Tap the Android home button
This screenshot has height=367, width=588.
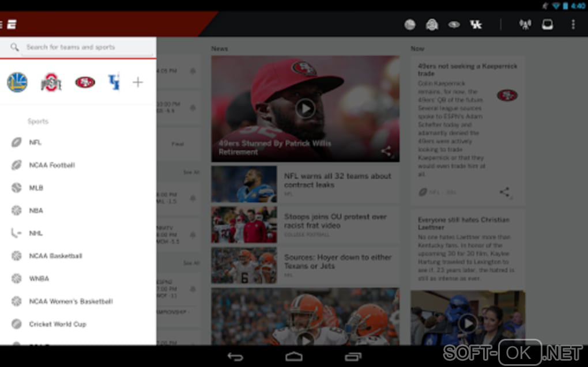click(x=294, y=357)
